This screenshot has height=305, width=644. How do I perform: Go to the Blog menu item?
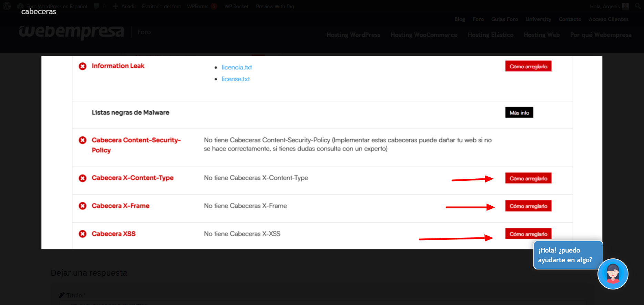pos(460,19)
